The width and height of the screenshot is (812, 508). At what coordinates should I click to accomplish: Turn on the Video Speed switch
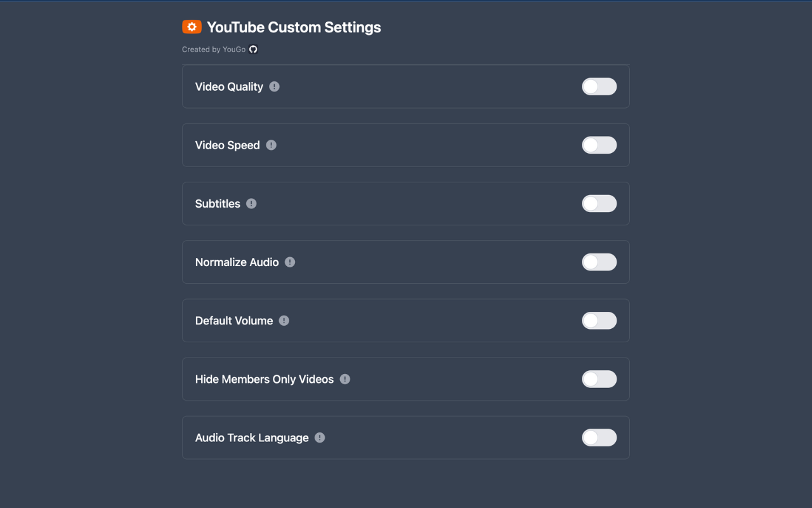click(599, 145)
